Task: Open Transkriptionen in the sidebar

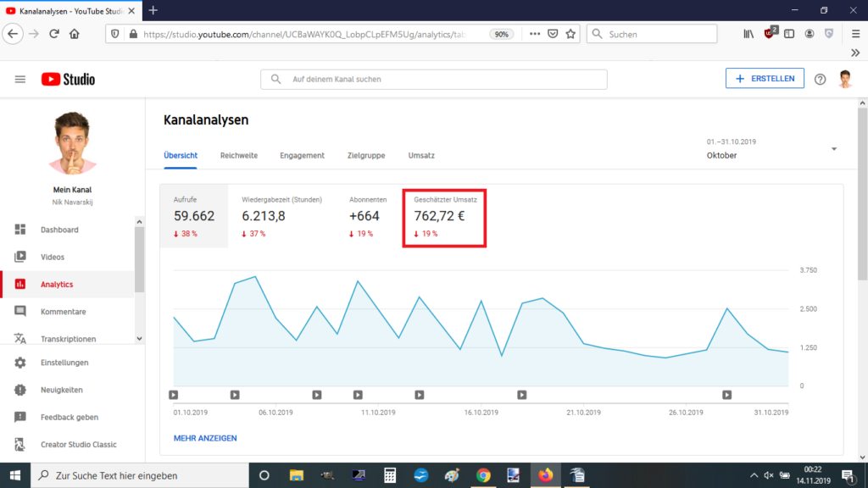Action: 68,339
